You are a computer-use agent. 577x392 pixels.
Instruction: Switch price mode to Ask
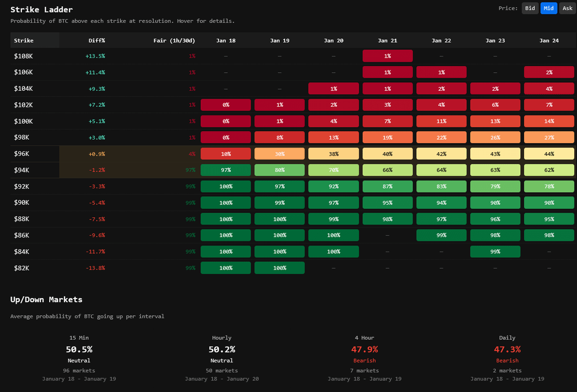(x=567, y=8)
